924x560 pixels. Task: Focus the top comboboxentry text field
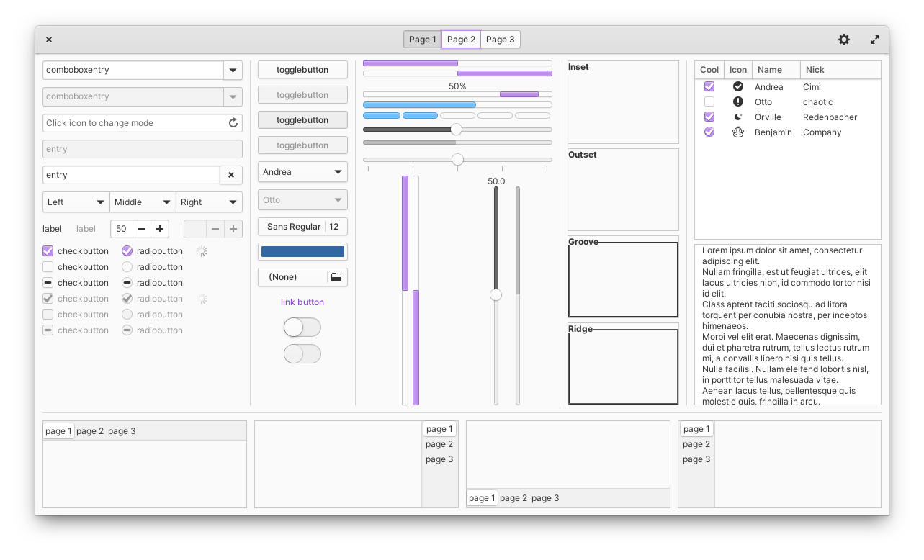tap(133, 70)
